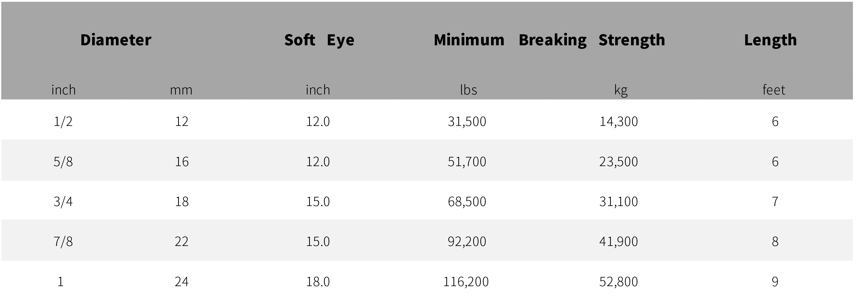Click the 7/8 inch diameter cell
868x302 pixels.
[x=63, y=242]
